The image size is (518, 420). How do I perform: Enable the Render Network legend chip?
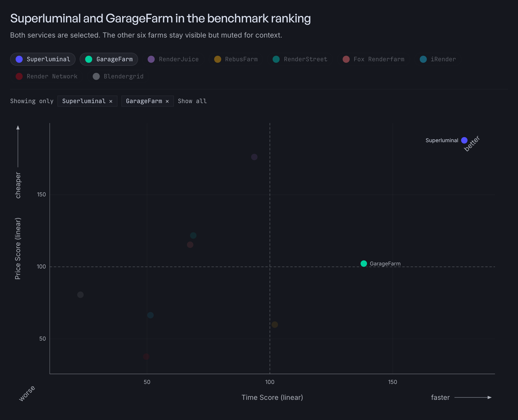(47, 76)
